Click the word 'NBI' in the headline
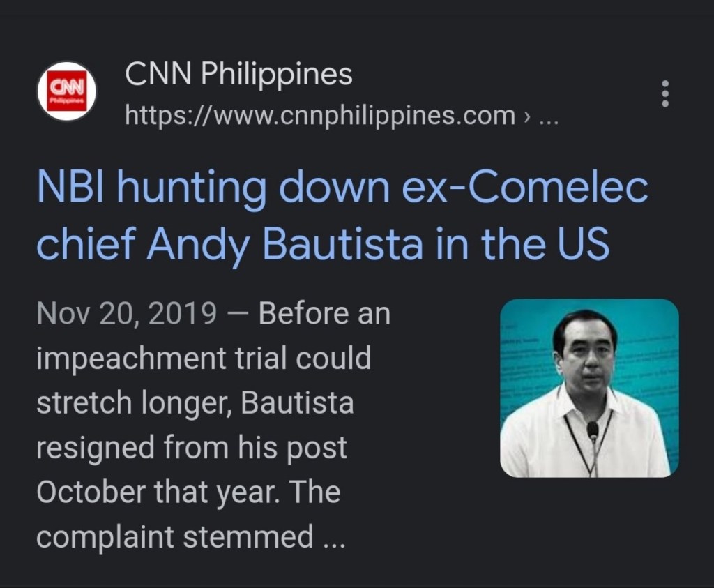Image resolution: width=714 pixels, height=588 pixels. tap(66, 188)
